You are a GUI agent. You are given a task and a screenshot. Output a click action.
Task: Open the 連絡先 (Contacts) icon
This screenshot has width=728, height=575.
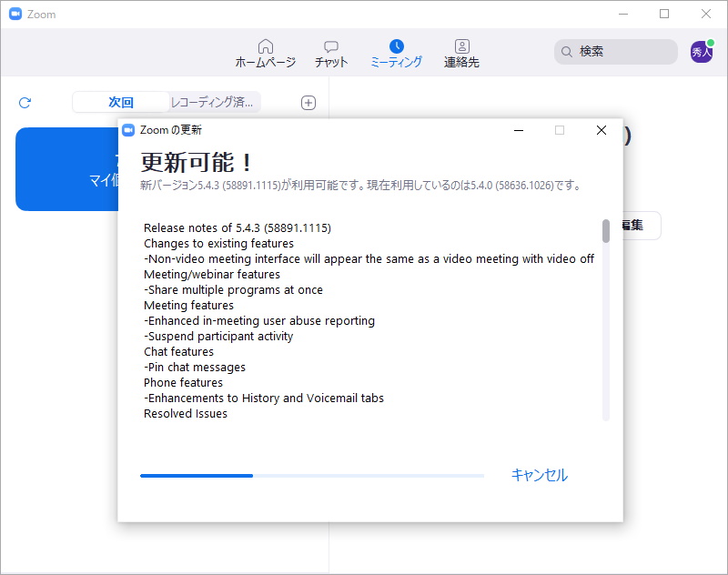(461, 45)
